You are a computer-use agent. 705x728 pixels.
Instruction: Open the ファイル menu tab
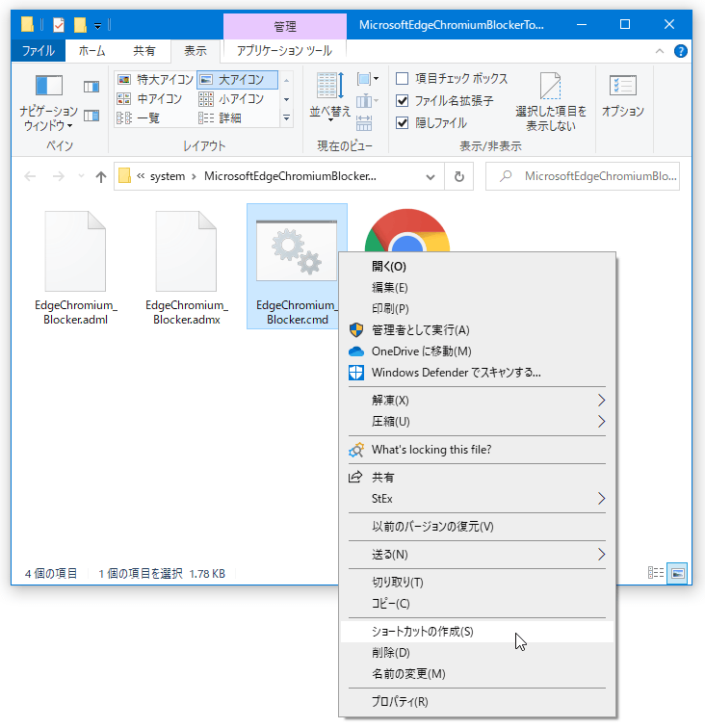point(39,51)
